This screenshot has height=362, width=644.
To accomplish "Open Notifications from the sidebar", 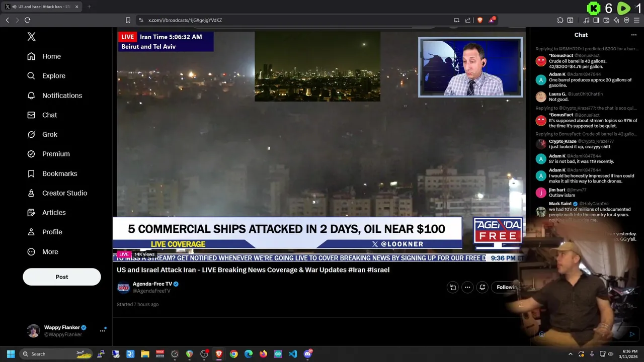I will pos(54,96).
